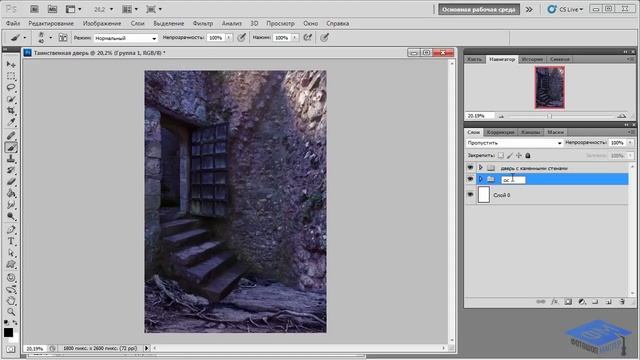This screenshot has width=640, height=360.
Task: Open the Редактирование menu
Action: point(51,23)
